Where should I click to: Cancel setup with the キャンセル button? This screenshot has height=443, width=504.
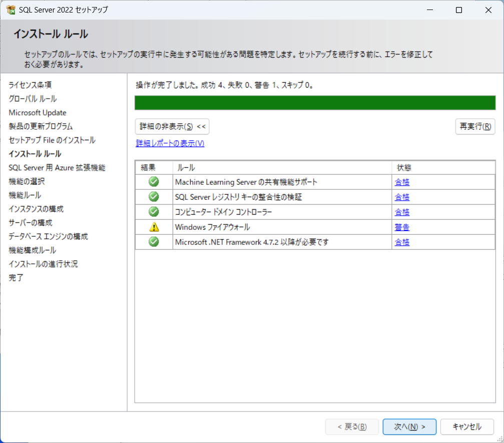pos(467,427)
